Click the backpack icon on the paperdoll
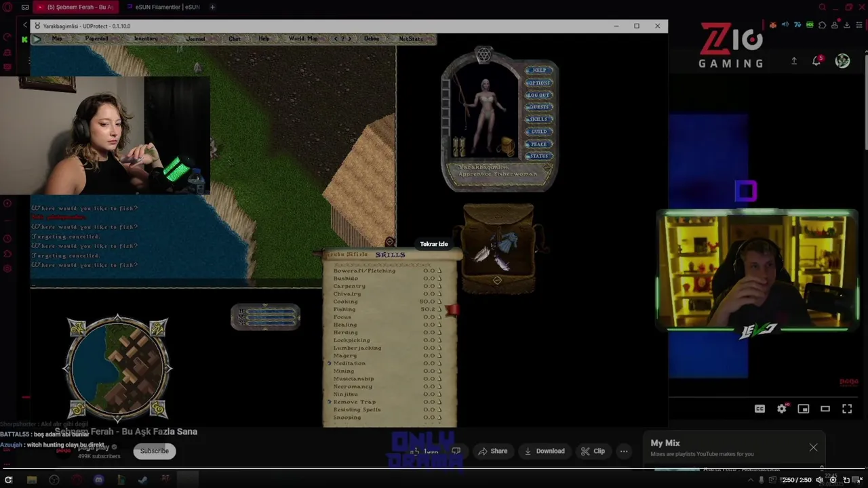 (506, 146)
